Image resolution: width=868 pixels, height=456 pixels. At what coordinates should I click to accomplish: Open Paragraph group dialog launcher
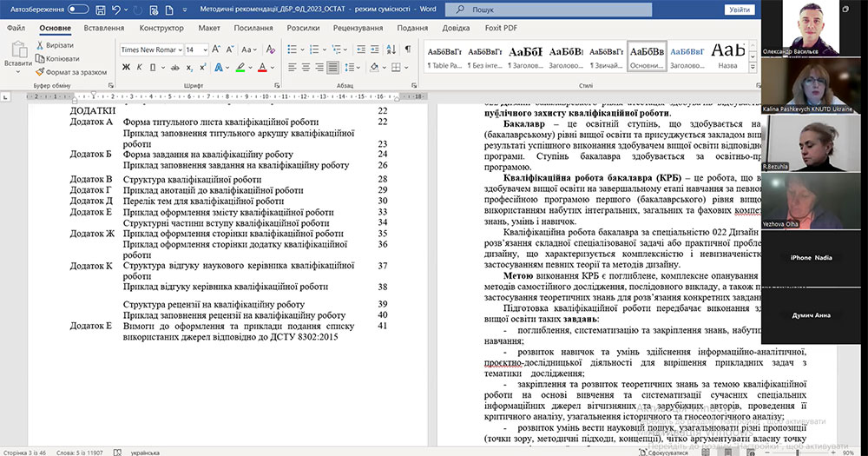pyautogui.click(x=414, y=85)
